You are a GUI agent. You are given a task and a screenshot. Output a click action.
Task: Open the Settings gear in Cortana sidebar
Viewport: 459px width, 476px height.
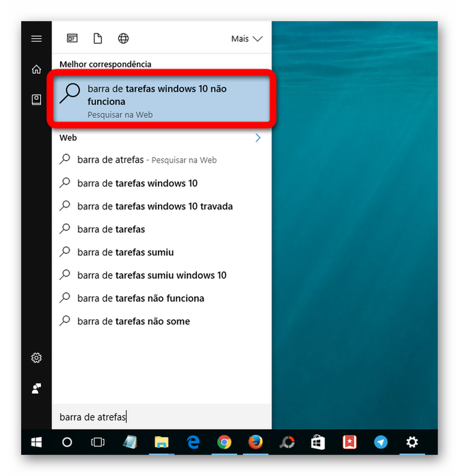tap(36, 358)
